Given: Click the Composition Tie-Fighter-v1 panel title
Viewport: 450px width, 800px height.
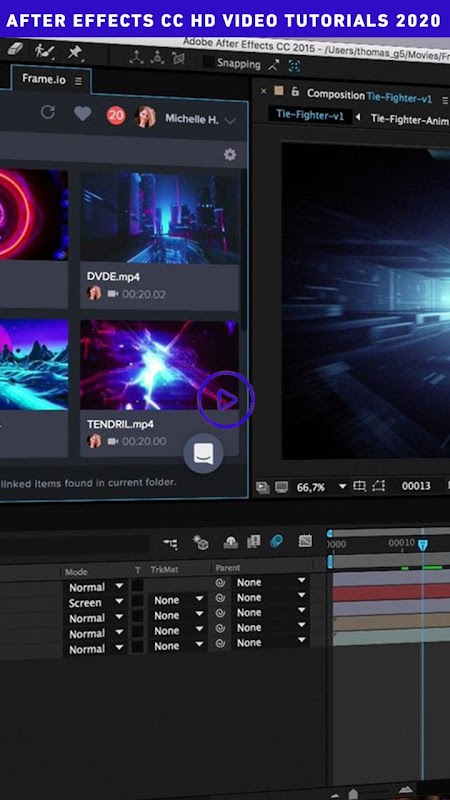Looking at the screenshot, I should coord(369,95).
